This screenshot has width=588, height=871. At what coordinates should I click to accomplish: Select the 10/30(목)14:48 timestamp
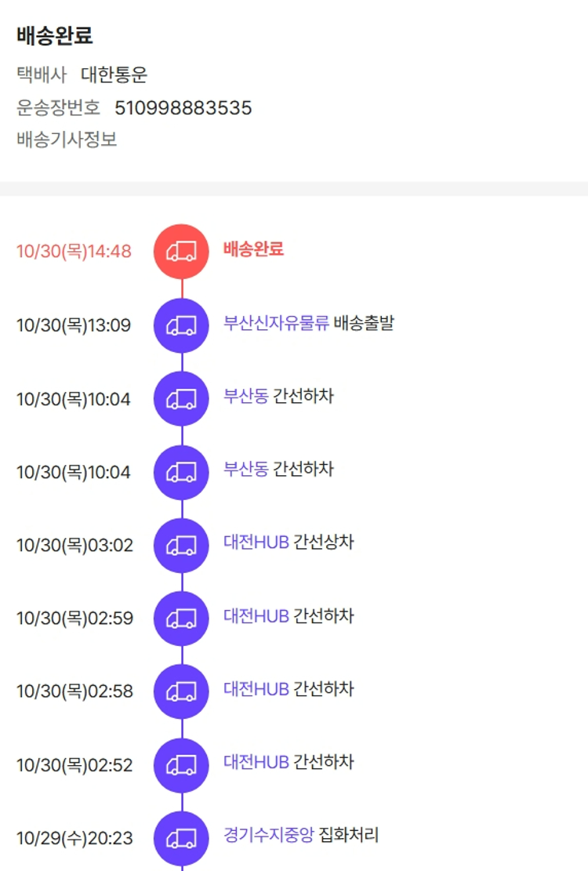[74, 252]
